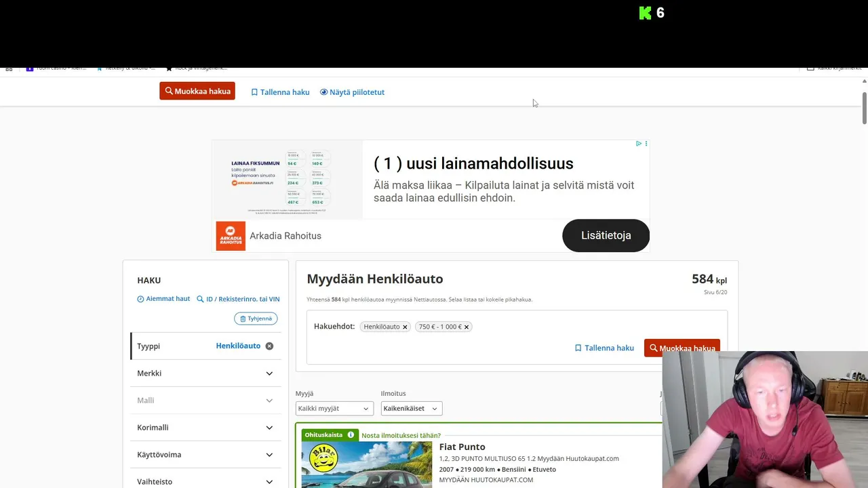Image resolution: width=868 pixels, height=488 pixels.
Task: Open the Myyjä dropdown showing Kaikki myyjät
Action: coord(335,409)
